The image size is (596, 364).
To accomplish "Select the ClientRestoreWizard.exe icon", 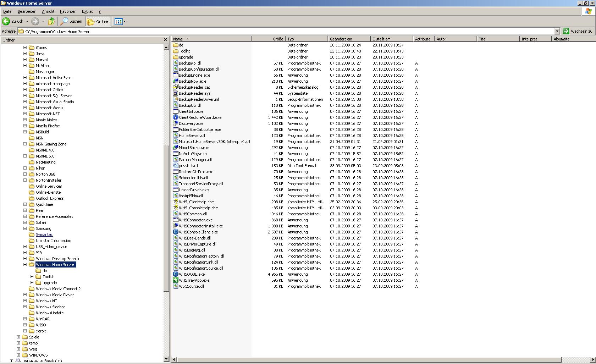I will click(x=175, y=117).
